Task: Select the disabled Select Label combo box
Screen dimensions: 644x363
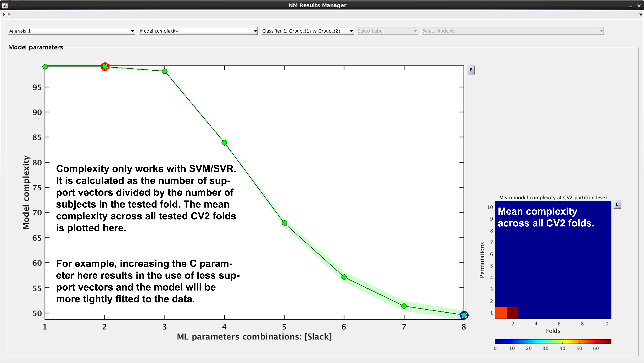Action: [x=387, y=31]
